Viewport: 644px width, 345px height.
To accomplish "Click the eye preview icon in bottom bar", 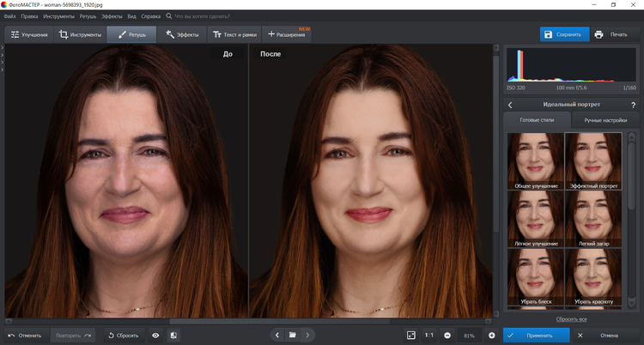I will click(x=155, y=335).
